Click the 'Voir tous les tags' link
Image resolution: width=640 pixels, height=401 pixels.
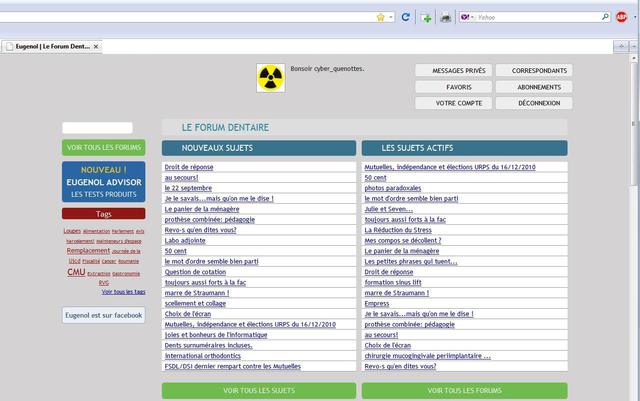(123, 292)
